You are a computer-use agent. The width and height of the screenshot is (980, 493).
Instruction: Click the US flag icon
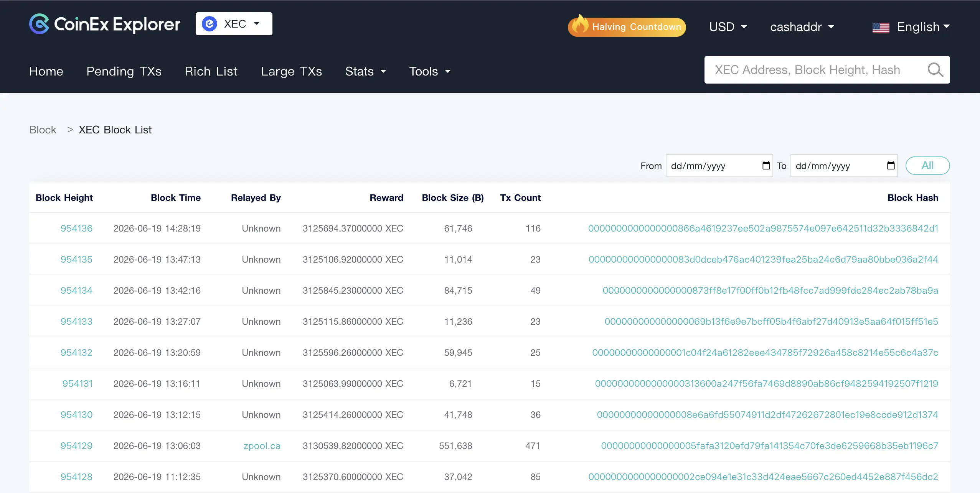pyautogui.click(x=881, y=28)
